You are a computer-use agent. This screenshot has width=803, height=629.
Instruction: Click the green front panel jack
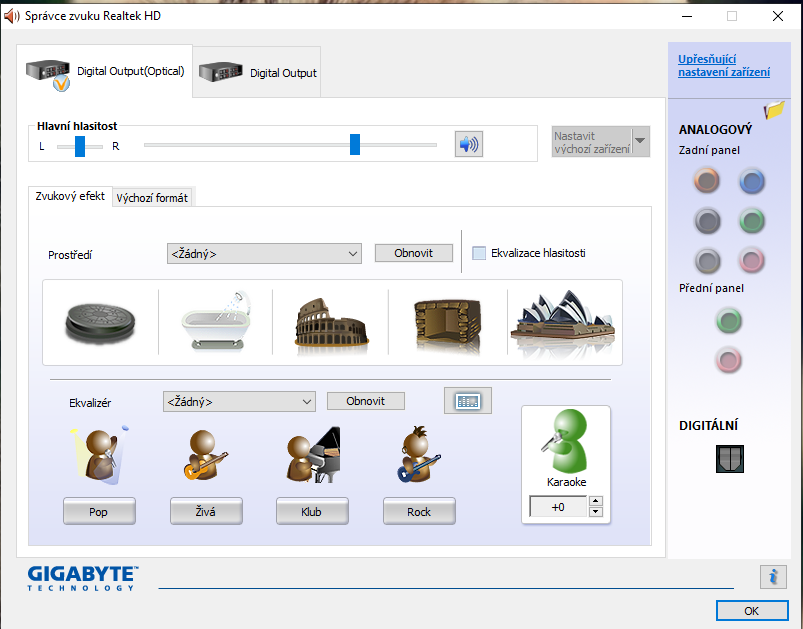tap(729, 321)
